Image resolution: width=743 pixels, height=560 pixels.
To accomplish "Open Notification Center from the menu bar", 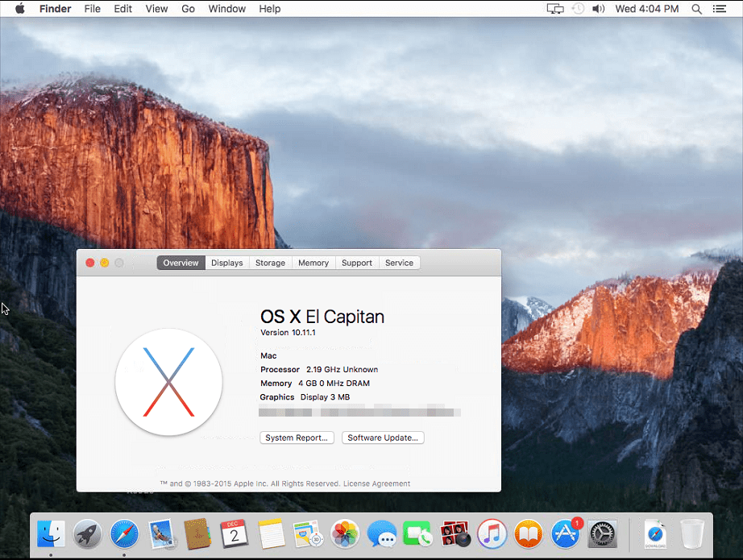I will tap(720, 8).
